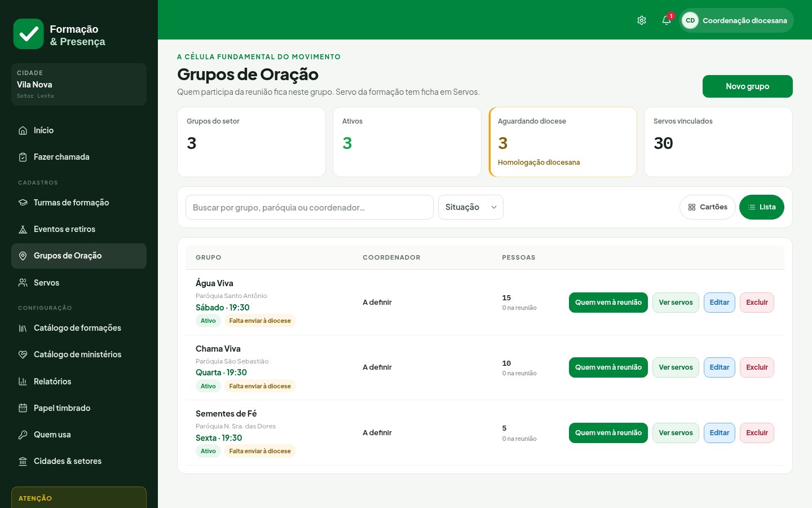Viewport: 812px width, 508px height.
Task: Click the clipboard icon beside Fazer chamada
Action: 23,157
